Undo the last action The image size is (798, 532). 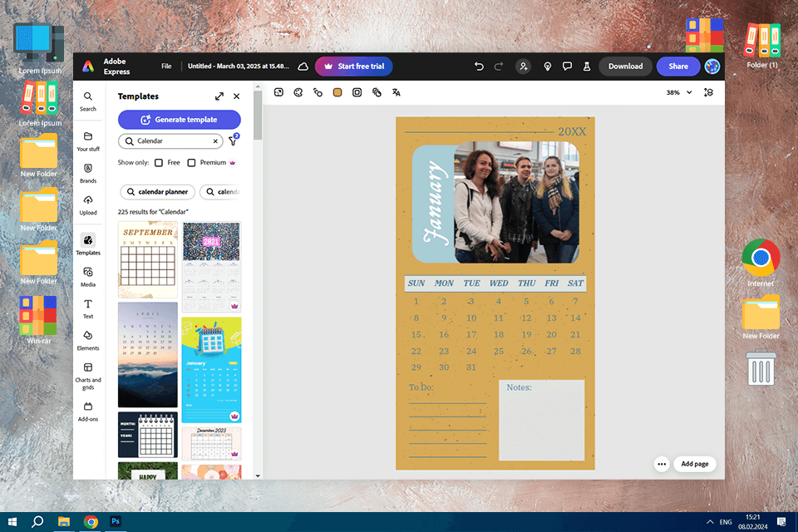click(479, 66)
